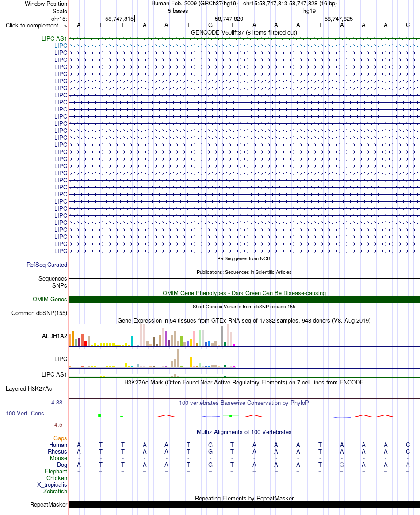Screen dimensions: 420x515
Task: Select the X_tropicalis species label
Action: 52,485
